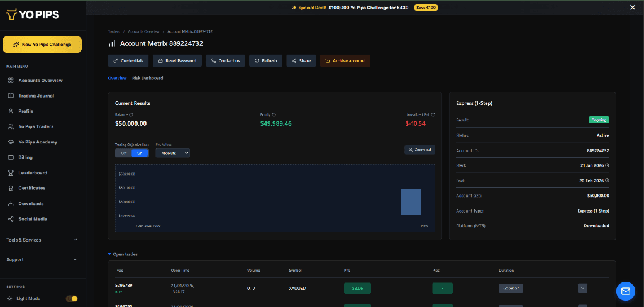The image size is (644, 307).
Task: Click the Trading Journal book icon
Action: (x=11, y=96)
